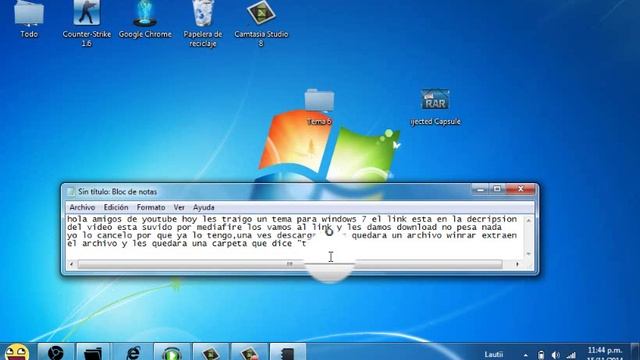The height and width of the screenshot is (360, 640).
Task: Click the Notepad title bar document icon
Action: (71, 191)
